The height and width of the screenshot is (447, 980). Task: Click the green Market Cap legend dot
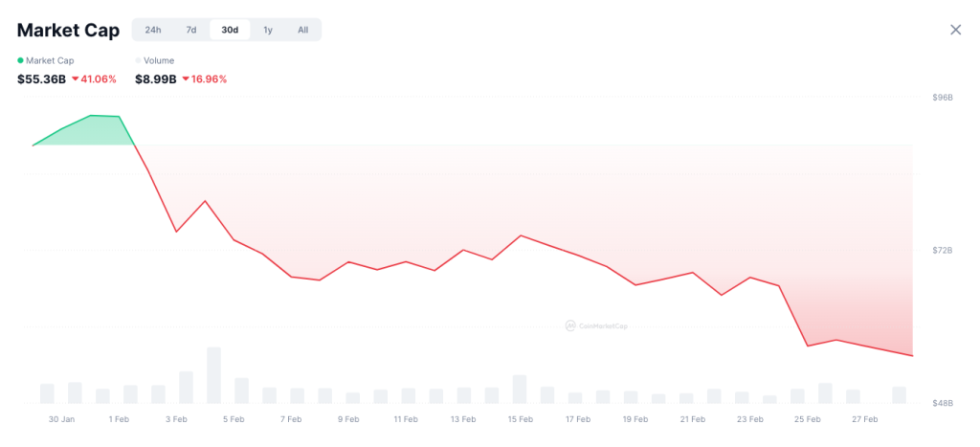tap(21, 60)
